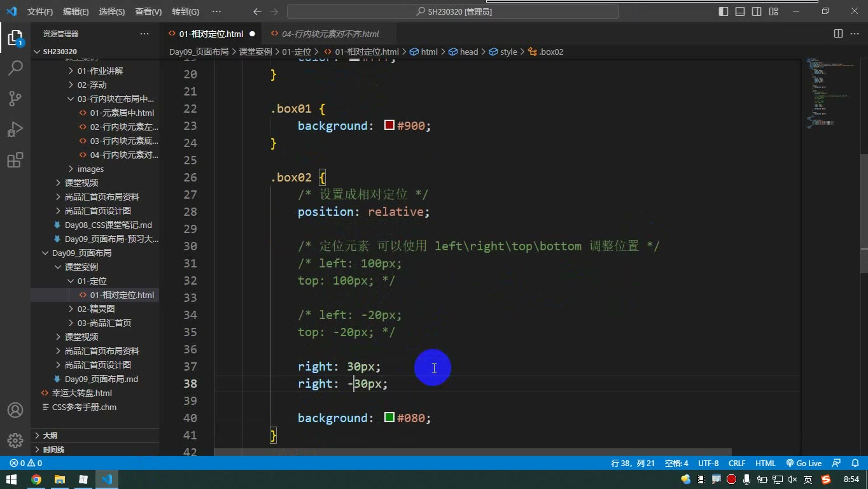Toggle the bottom panel layout button
868x489 pixels.
[x=740, y=11]
